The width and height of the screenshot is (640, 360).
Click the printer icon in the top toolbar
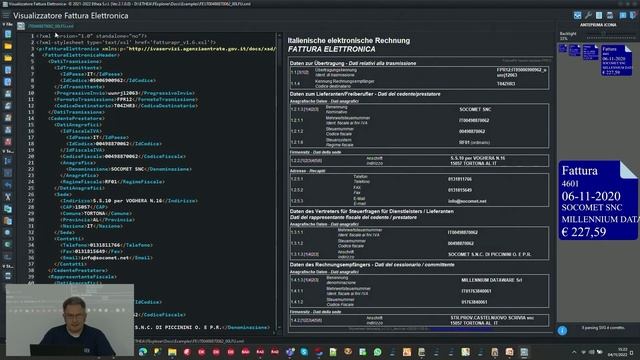(x=610, y=16)
